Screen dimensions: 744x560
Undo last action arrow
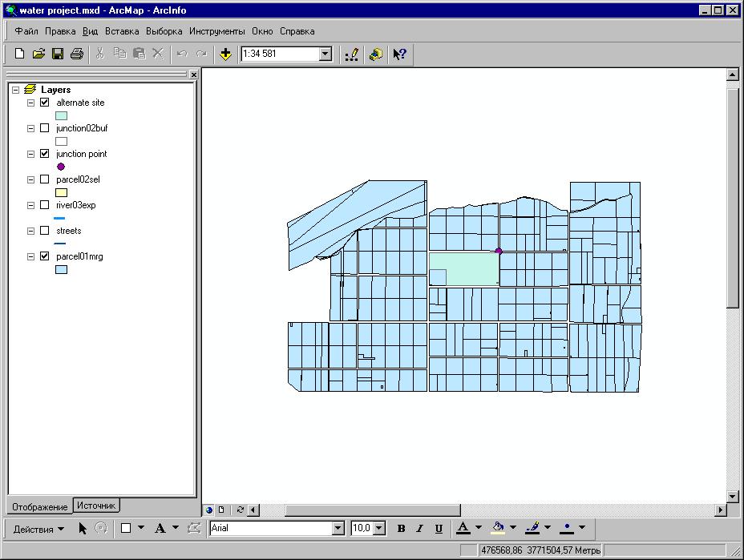[x=182, y=54]
